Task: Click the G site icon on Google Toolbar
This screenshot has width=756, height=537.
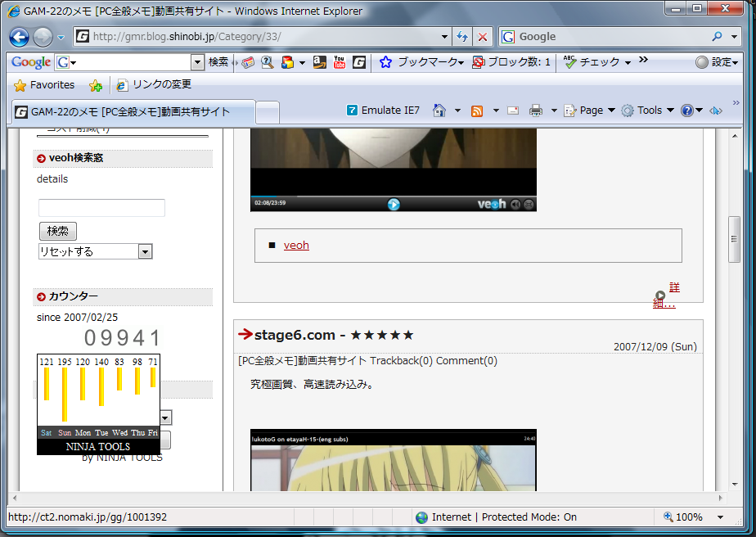Action: [x=358, y=61]
